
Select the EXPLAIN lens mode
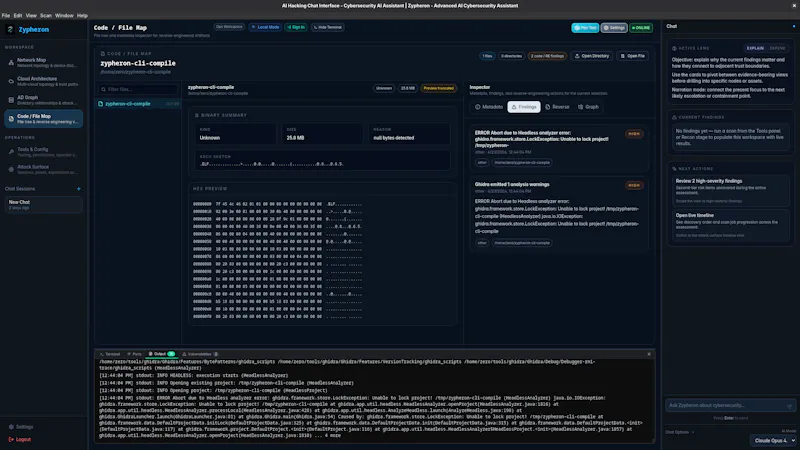755,48
